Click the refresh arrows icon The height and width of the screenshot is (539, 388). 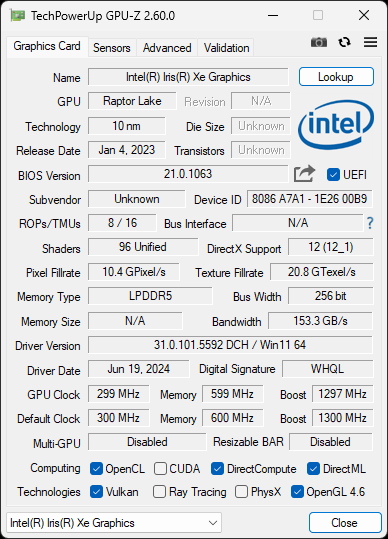tap(344, 42)
